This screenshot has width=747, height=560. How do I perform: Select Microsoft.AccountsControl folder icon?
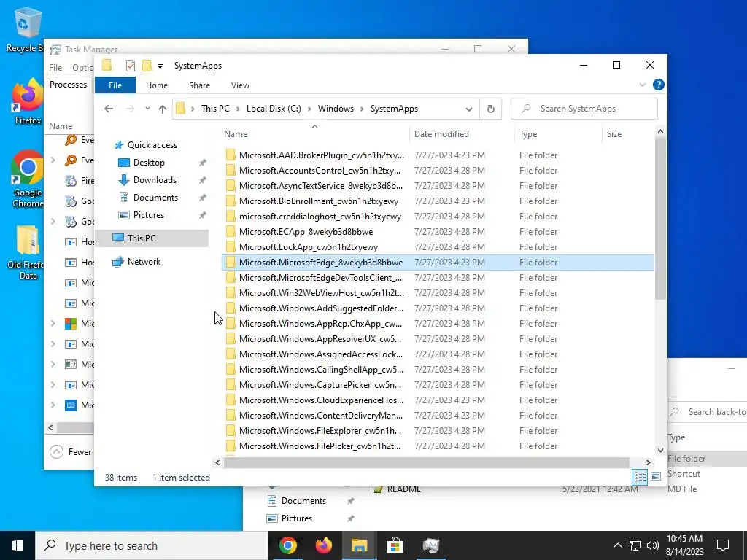[231, 171]
